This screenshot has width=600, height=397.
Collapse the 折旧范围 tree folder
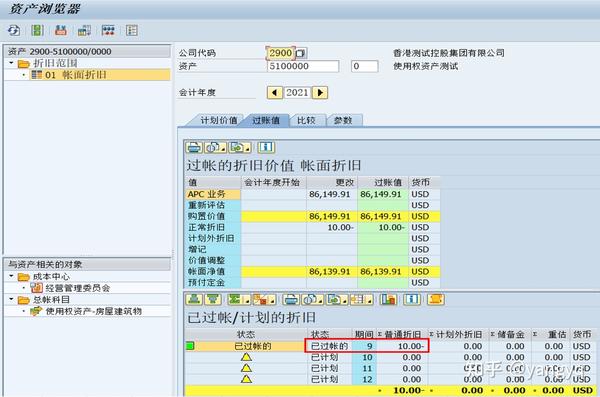[11, 63]
